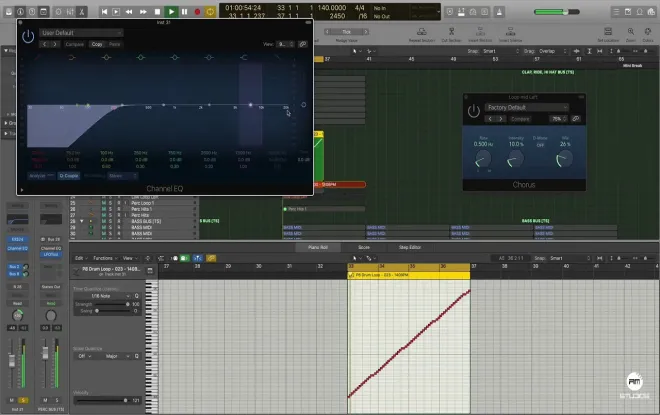Toggle the Channel EQ power button
The width and height of the screenshot is (660, 415).
coord(28,37)
